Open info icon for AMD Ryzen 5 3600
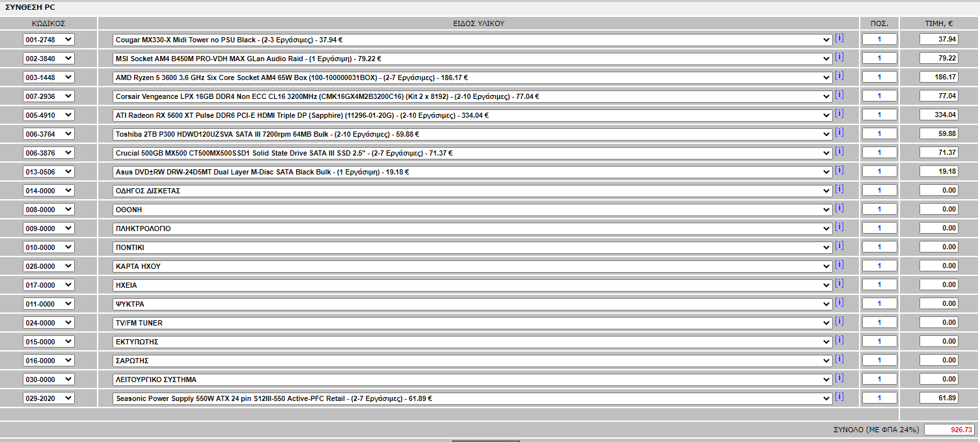Viewport: 980px width, 442px height. tap(839, 76)
